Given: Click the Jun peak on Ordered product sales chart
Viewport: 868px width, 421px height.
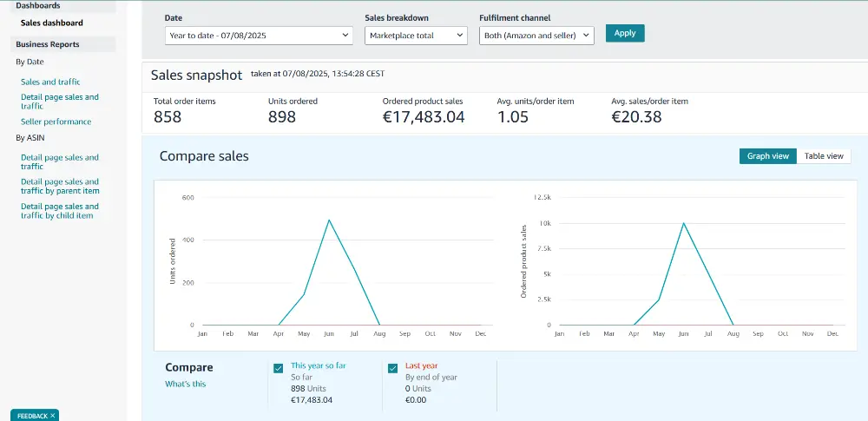Looking at the screenshot, I should tap(684, 223).
